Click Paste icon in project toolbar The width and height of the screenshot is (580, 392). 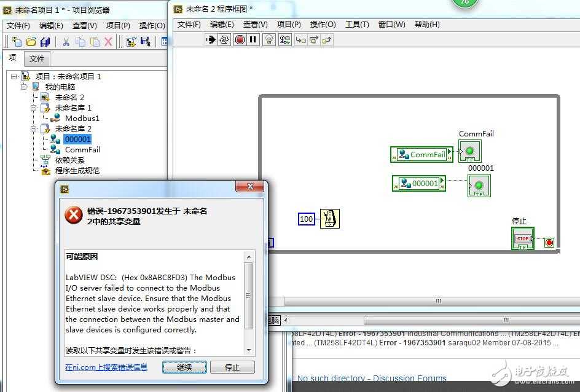95,42
